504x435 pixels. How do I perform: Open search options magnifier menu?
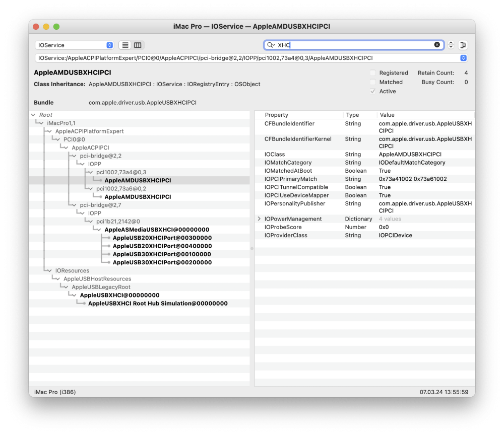(271, 45)
